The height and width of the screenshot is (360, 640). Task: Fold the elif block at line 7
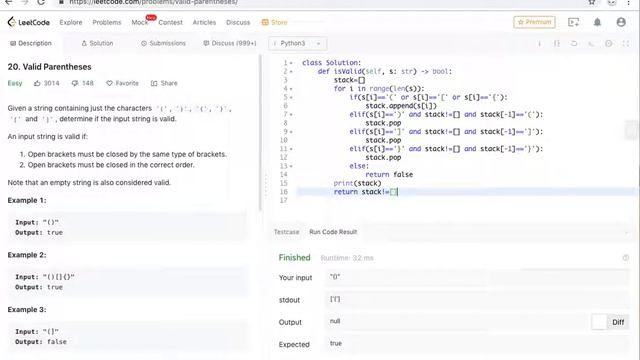pos(291,115)
